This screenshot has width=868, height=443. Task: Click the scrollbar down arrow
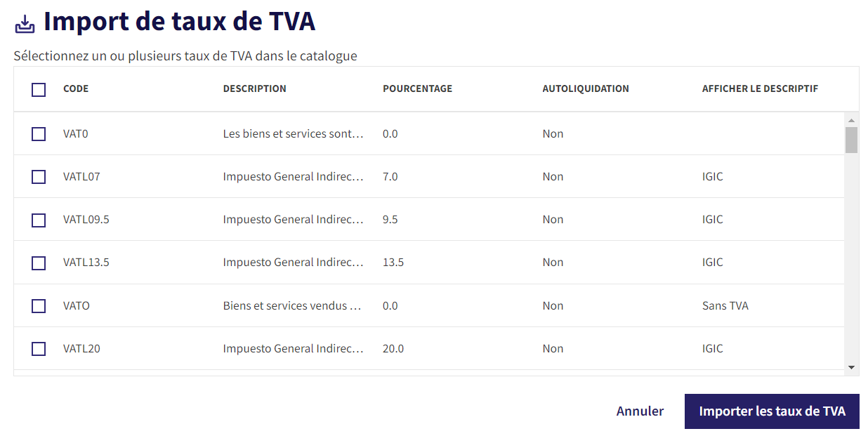tap(851, 367)
